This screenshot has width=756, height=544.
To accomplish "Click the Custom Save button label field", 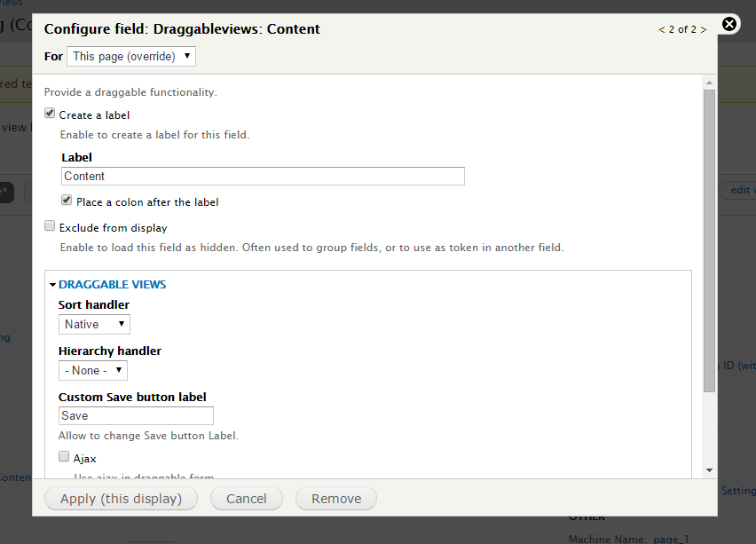I will (136, 415).
